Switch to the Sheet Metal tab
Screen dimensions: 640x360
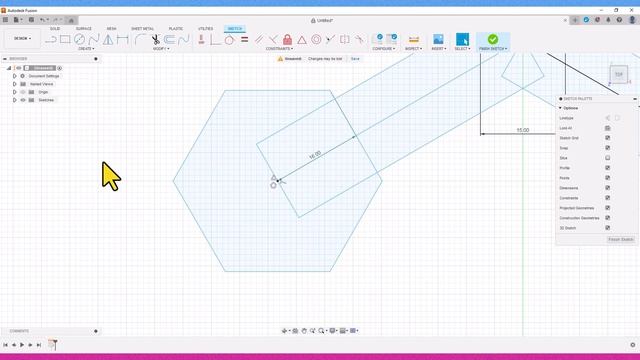point(142,29)
